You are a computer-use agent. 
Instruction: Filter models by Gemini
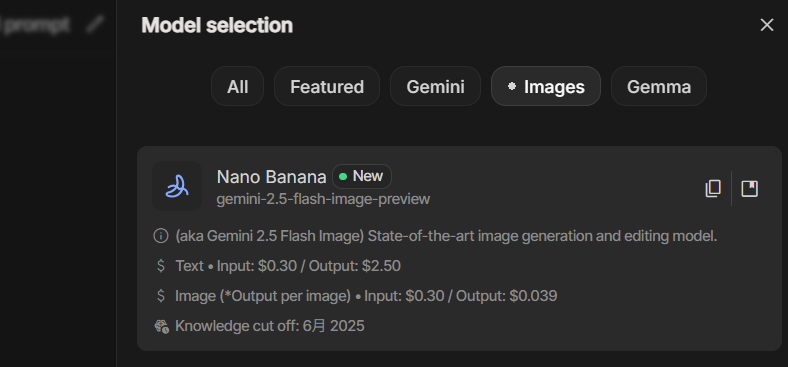pyautogui.click(x=435, y=86)
